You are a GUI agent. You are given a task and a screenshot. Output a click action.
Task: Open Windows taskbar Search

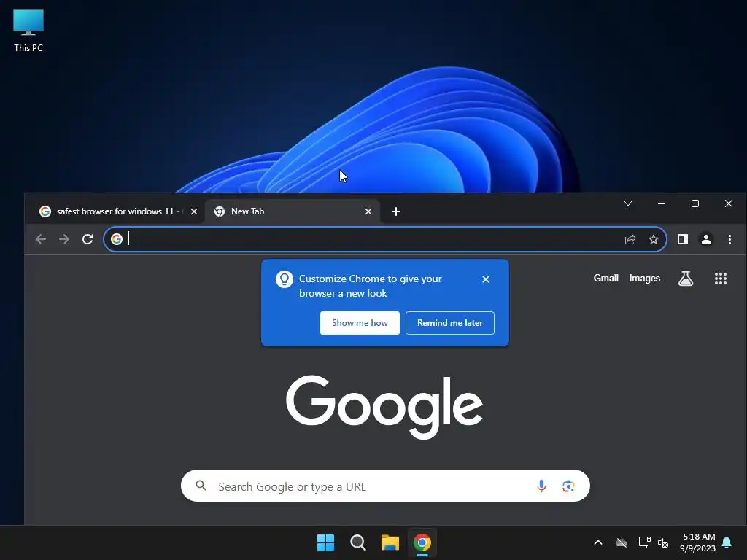tap(357, 542)
